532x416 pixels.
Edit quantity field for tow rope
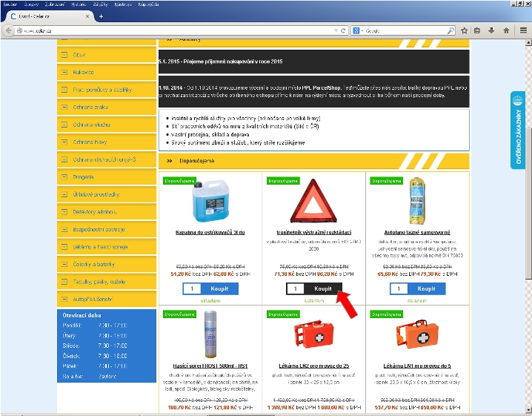[399, 288]
